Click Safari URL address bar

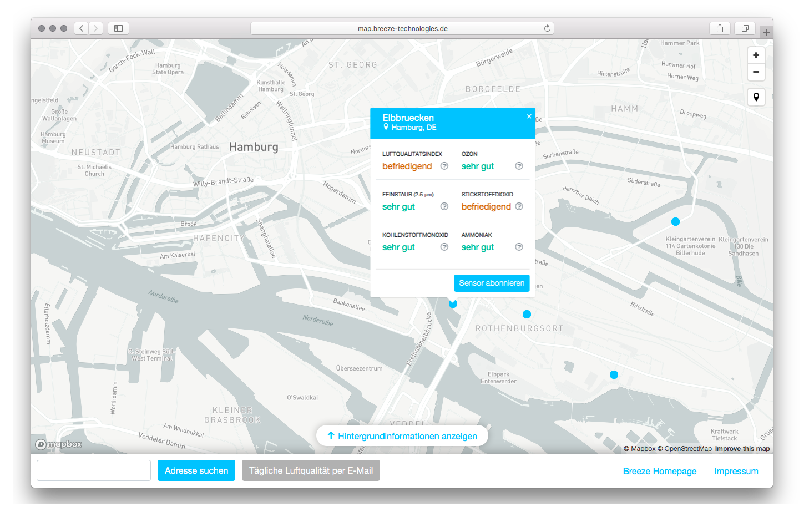coord(402,28)
